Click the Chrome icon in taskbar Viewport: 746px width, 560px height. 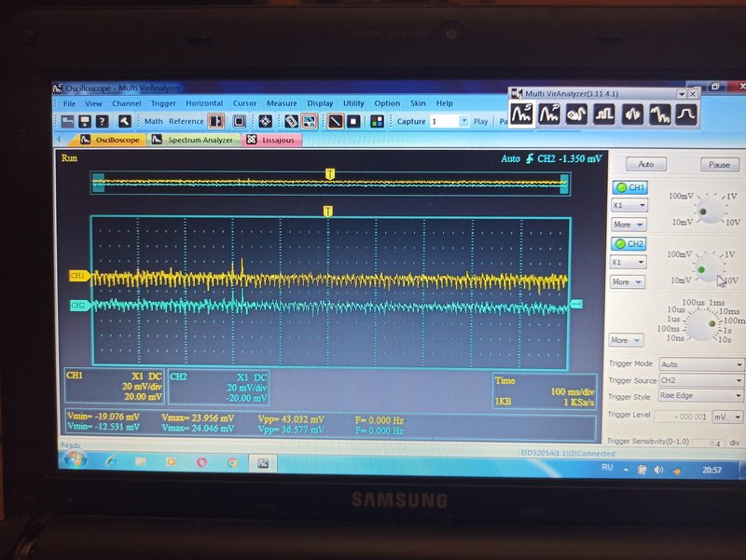click(232, 462)
